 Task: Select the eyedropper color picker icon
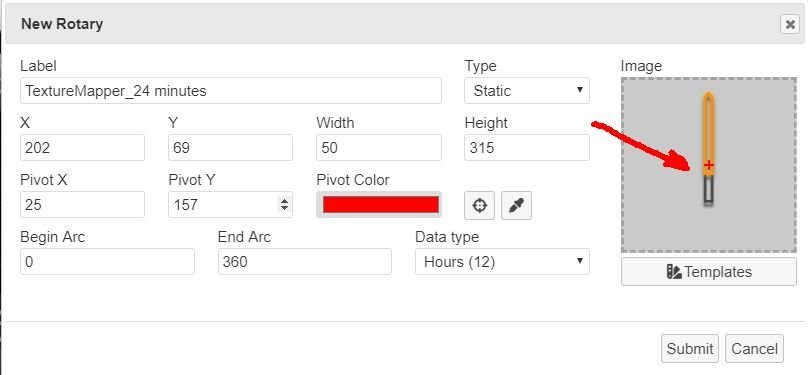pyautogui.click(x=516, y=206)
